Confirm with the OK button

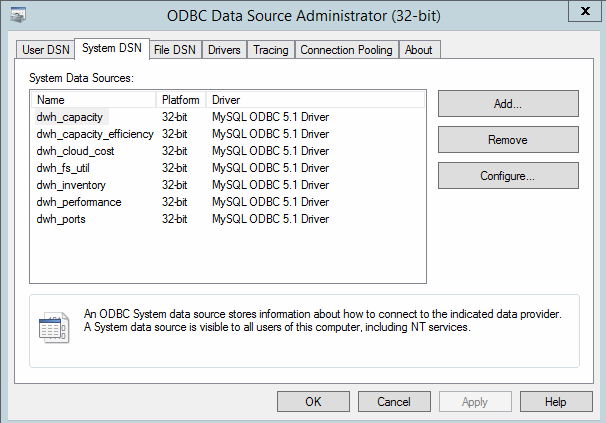tap(313, 401)
